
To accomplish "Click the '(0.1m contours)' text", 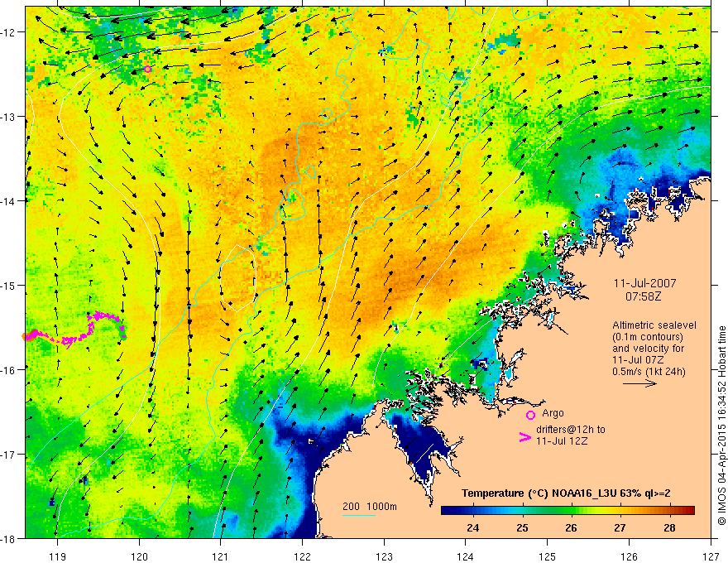I will tap(648, 337).
